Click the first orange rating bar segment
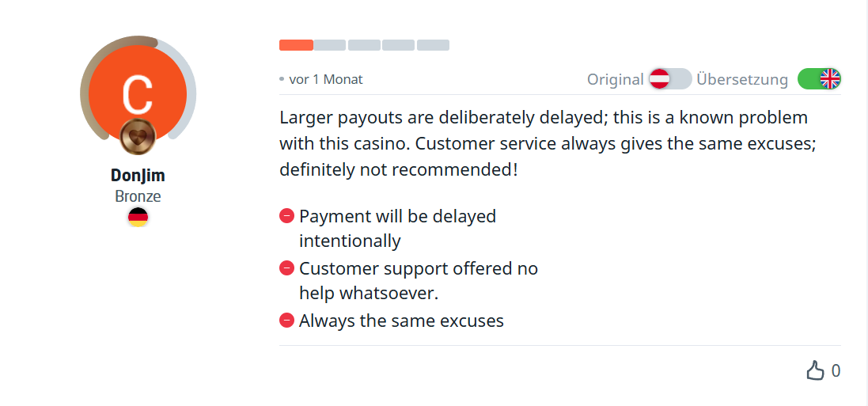The height and width of the screenshot is (406, 868). 296,45
